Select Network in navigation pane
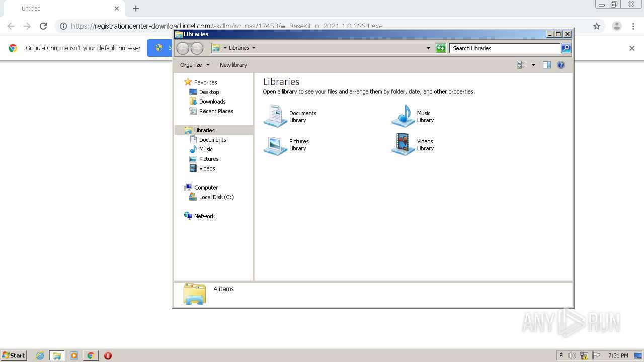 pyautogui.click(x=204, y=216)
